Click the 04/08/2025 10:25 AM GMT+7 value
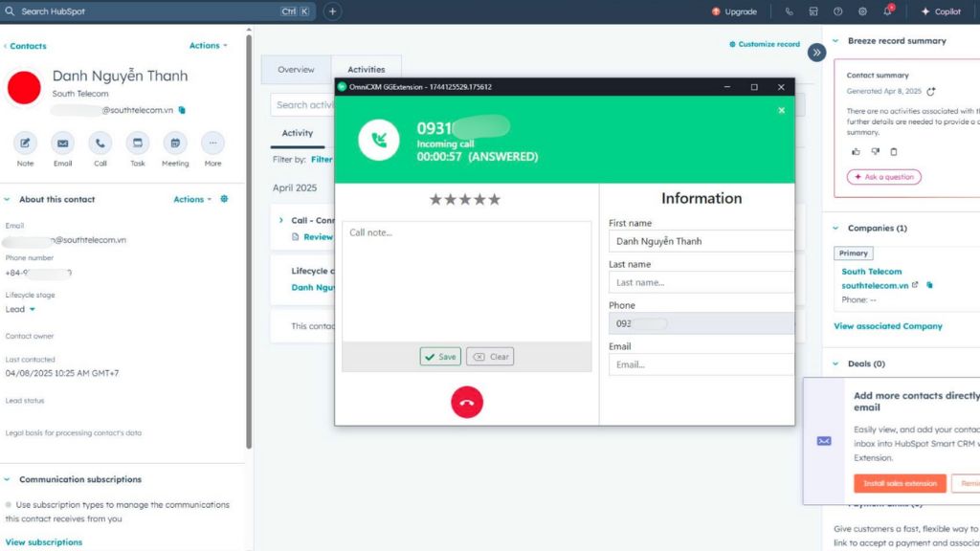This screenshot has height=551, width=980. [x=62, y=373]
